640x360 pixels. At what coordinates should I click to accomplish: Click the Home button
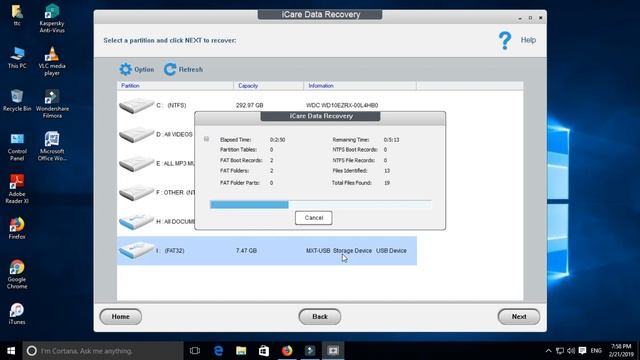click(121, 317)
